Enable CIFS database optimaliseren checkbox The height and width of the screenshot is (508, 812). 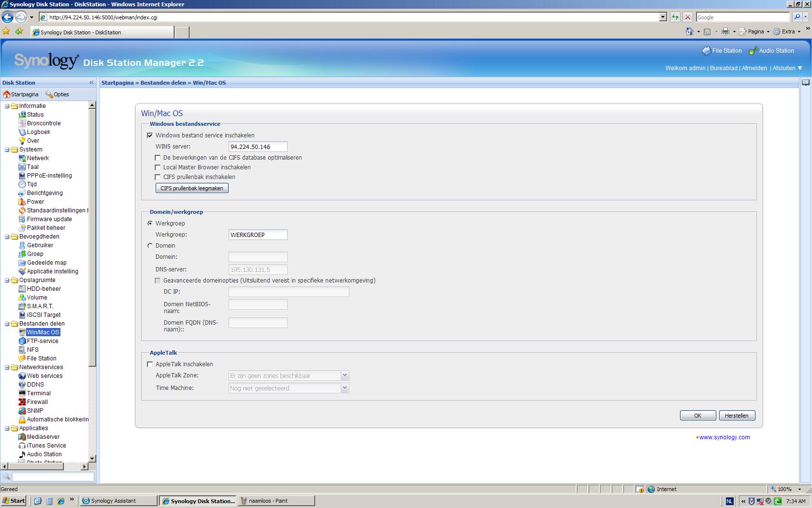point(158,158)
